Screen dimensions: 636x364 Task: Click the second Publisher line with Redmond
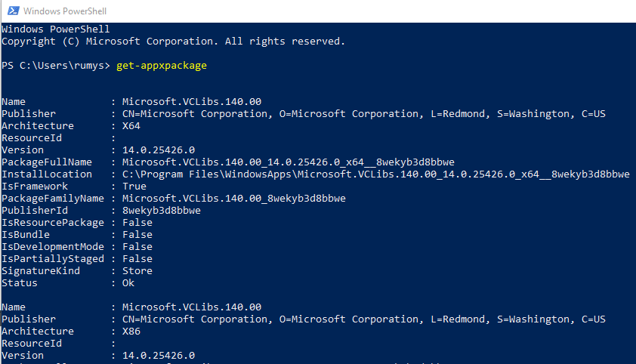[x=304, y=319]
